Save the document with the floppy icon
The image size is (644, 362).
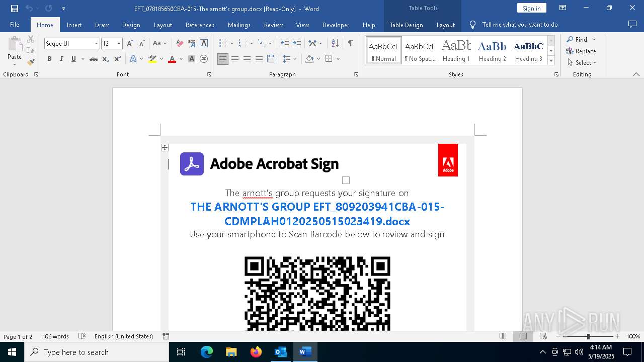click(15, 8)
